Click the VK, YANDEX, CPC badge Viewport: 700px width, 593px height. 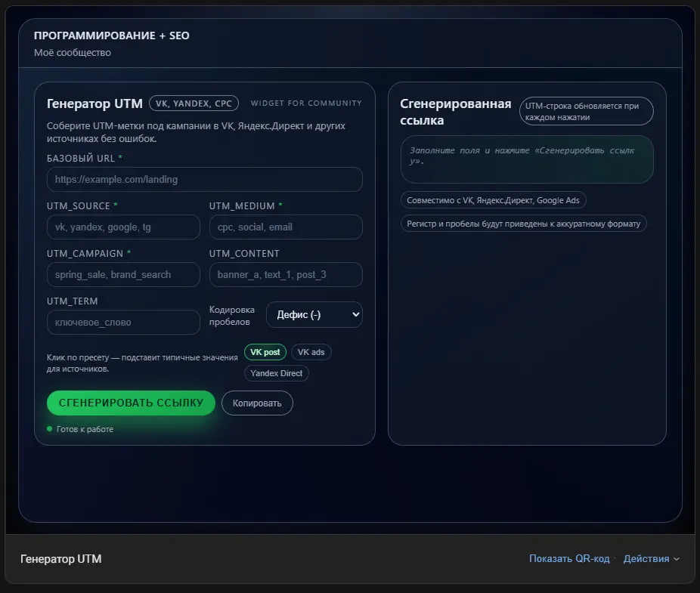tap(194, 103)
